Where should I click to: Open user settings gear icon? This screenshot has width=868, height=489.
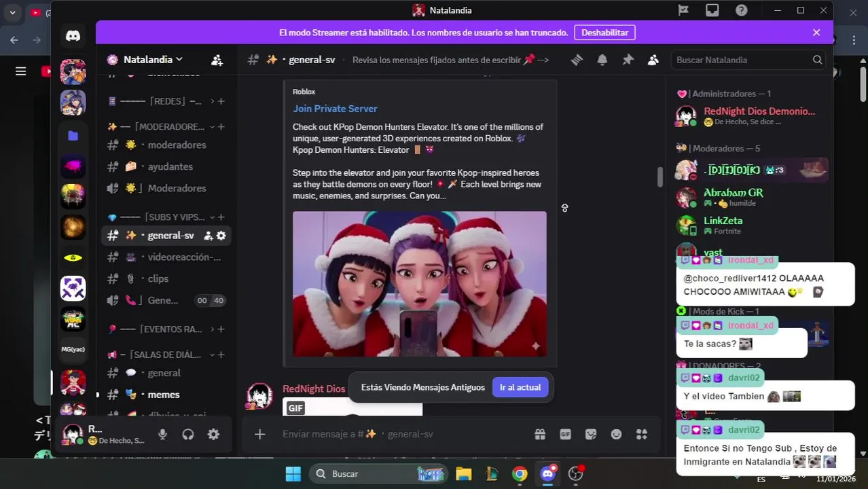pos(213,434)
